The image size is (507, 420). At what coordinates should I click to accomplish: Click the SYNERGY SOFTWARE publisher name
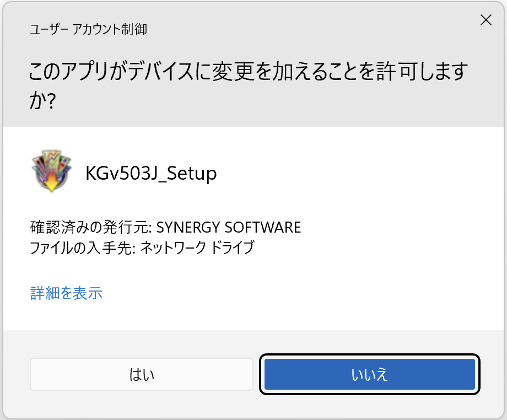click(229, 227)
